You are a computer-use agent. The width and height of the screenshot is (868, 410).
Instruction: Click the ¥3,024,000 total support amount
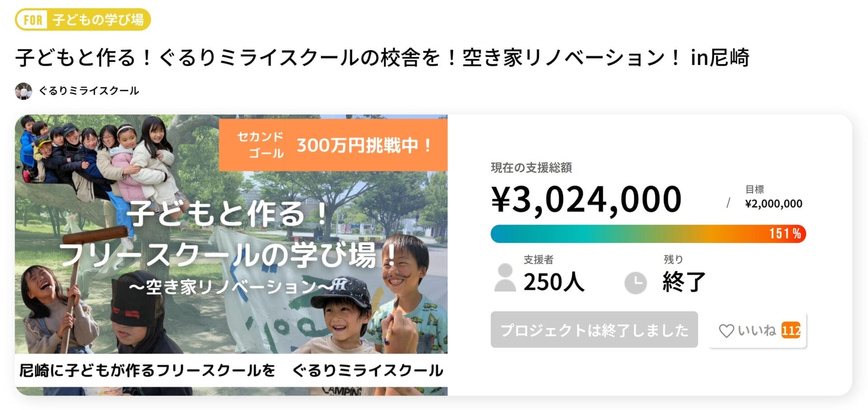click(x=586, y=200)
